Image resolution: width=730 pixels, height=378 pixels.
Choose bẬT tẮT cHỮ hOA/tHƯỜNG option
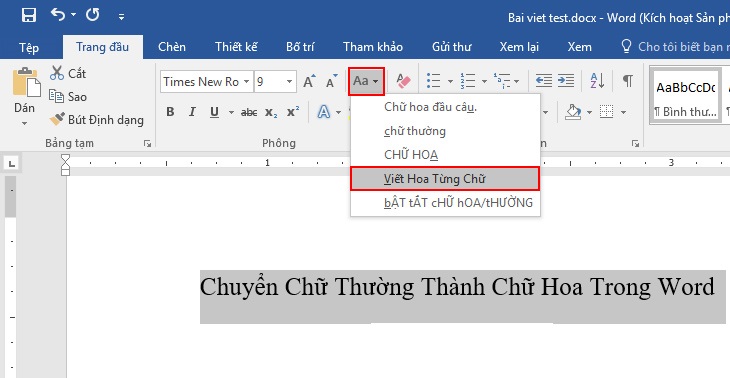coord(445,203)
